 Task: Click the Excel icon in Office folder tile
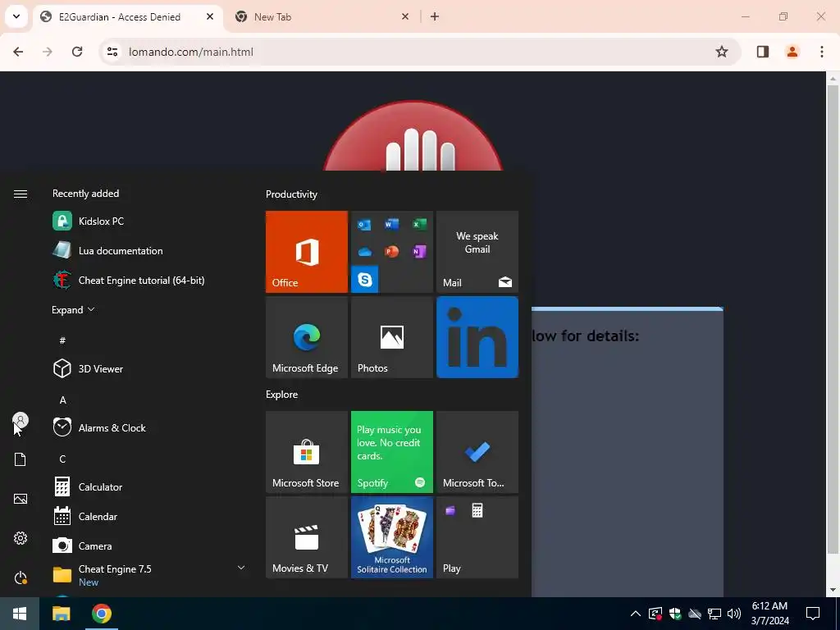[419, 225]
